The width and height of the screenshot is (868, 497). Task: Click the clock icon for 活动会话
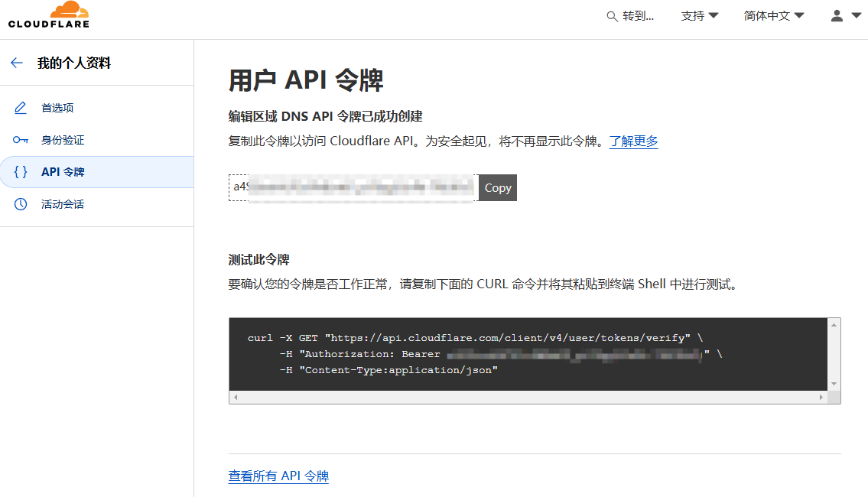point(21,204)
